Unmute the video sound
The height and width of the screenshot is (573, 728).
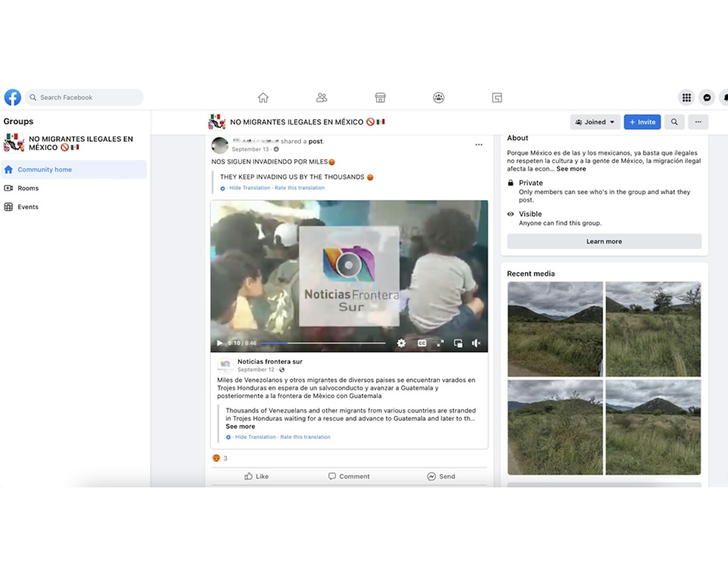tap(476, 343)
